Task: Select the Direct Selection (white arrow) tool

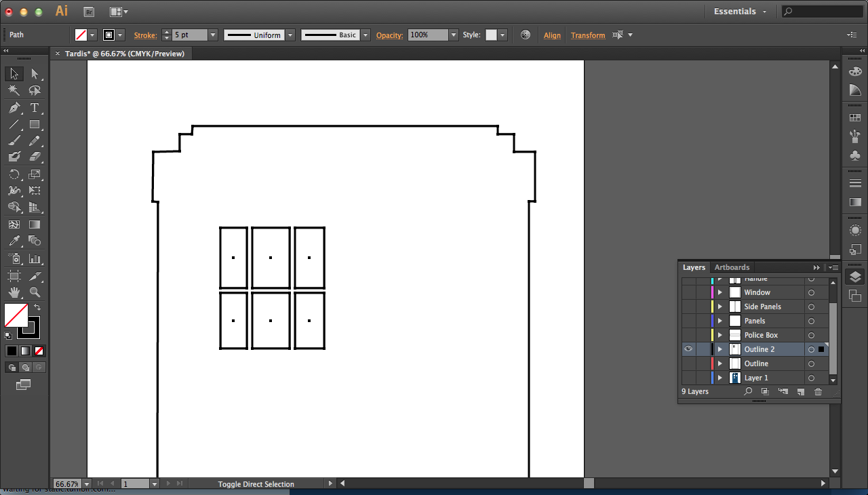Action: tap(35, 74)
